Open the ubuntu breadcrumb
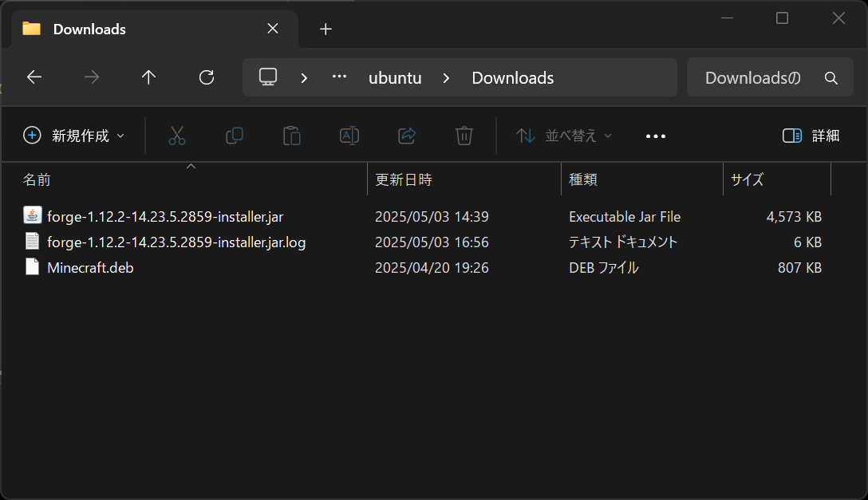Image resolution: width=868 pixels, height=500 pixels. 395,78
